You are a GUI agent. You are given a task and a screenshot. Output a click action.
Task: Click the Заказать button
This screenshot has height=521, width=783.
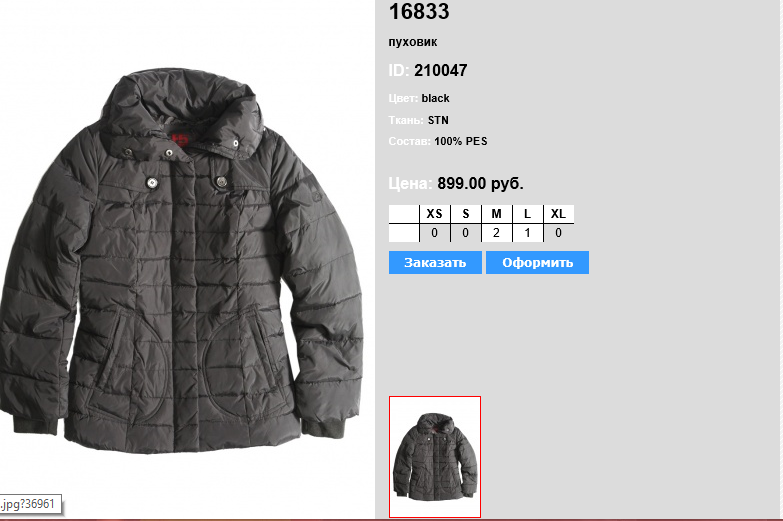coord(435,262)
